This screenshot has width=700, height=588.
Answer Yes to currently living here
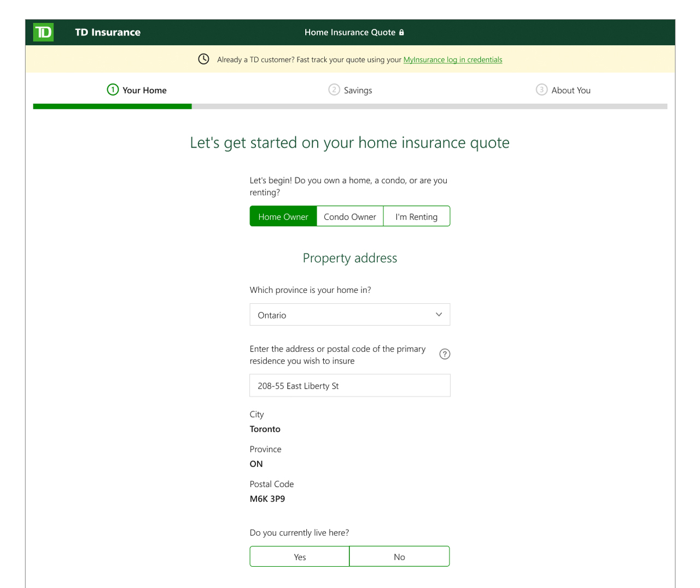pos(300,556)
